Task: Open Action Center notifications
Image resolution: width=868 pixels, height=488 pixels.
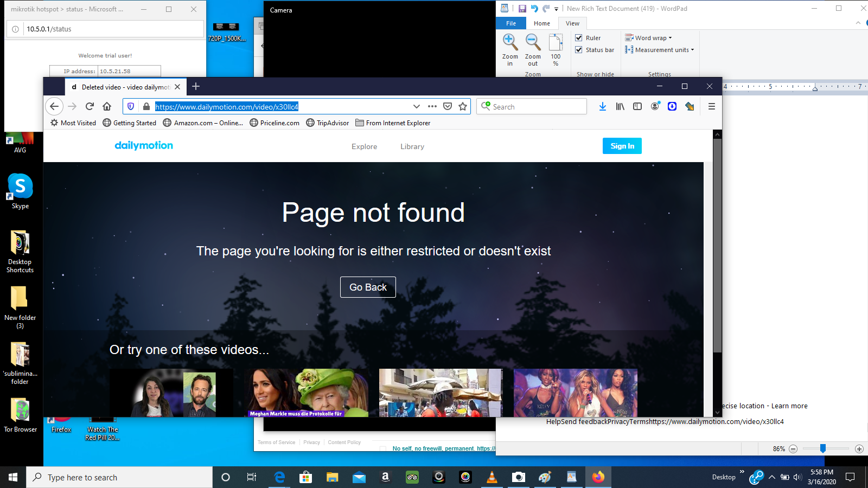Action: pos(850,477)
